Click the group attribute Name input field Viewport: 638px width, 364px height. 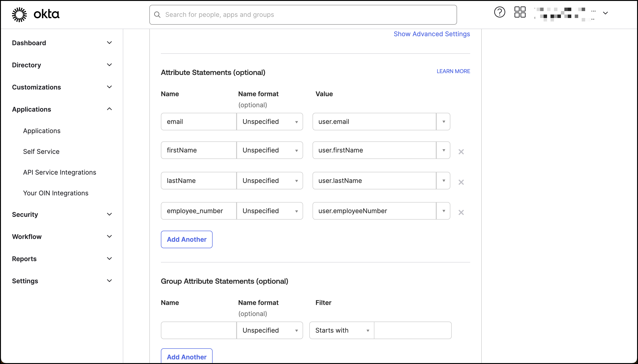tap(199, 331)
